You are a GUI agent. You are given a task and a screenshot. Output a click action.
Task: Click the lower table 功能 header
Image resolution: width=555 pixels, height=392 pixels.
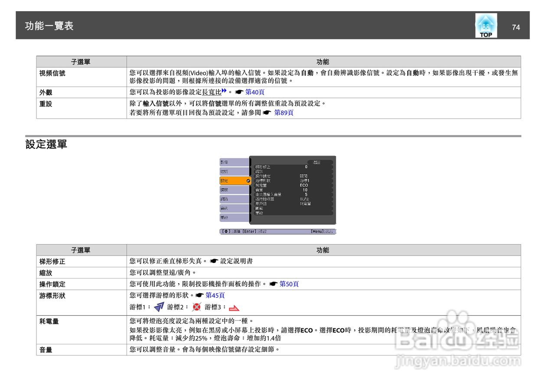[x=323, y=250]
